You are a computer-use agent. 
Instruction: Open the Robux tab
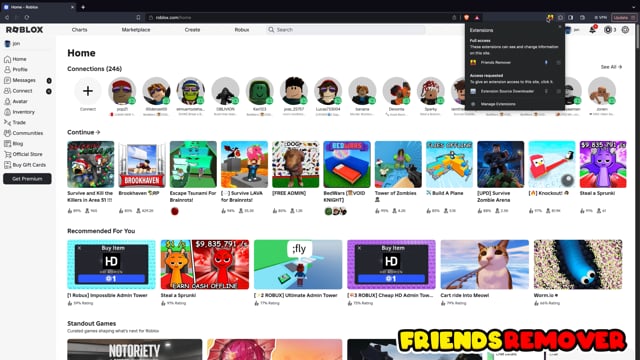242,30
